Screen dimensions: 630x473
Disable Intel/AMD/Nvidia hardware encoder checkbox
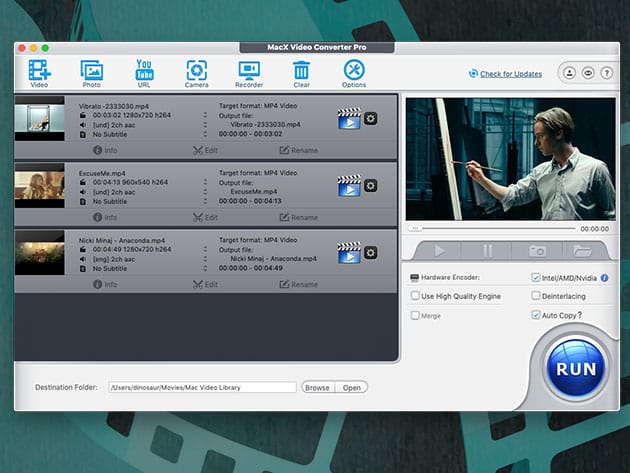click(x=536, y=278)
